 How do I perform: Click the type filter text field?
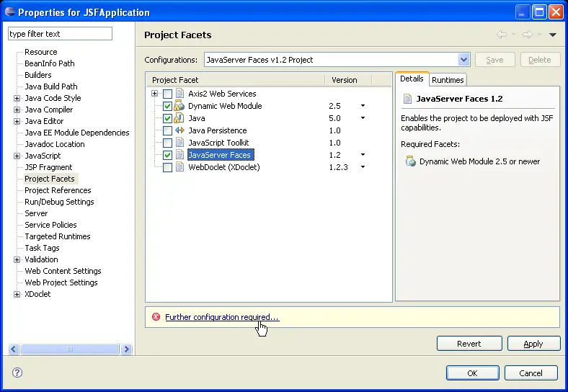60,34
